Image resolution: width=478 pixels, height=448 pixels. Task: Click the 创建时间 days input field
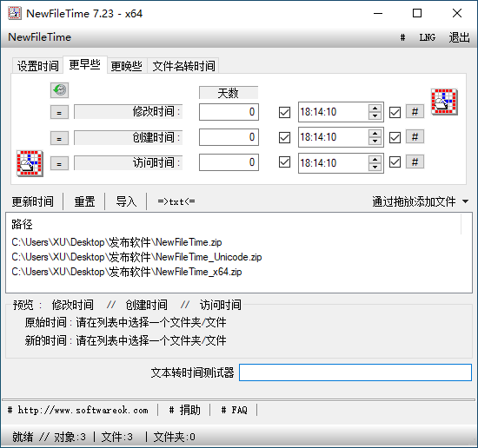click(x=229, y=137)
